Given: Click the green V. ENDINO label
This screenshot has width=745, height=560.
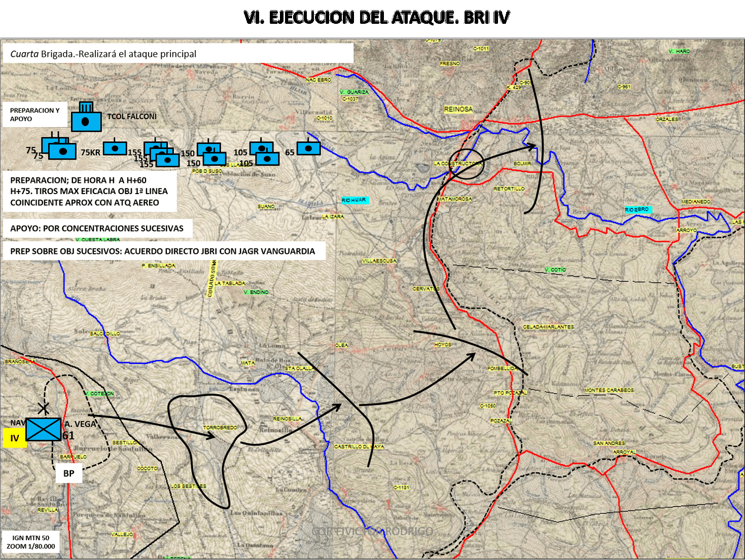Looking at the screenshot, I should point(256,292).
